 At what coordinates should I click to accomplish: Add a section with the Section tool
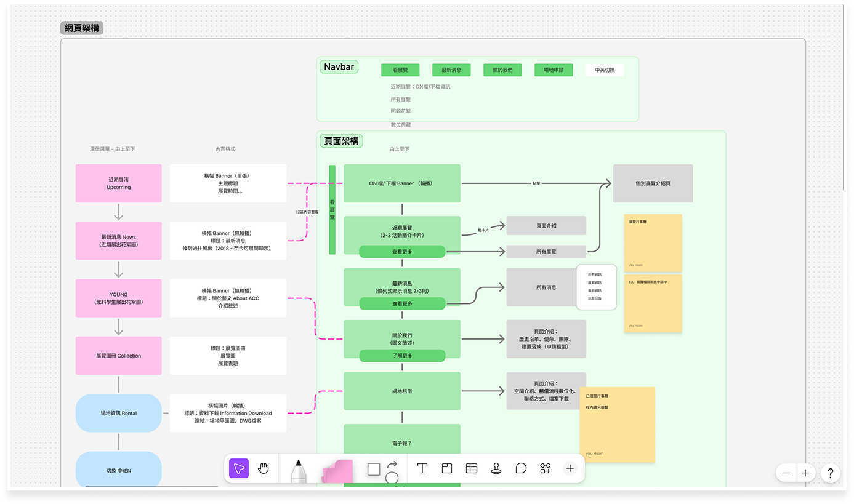pyautogui.click(x=447, y=469)
